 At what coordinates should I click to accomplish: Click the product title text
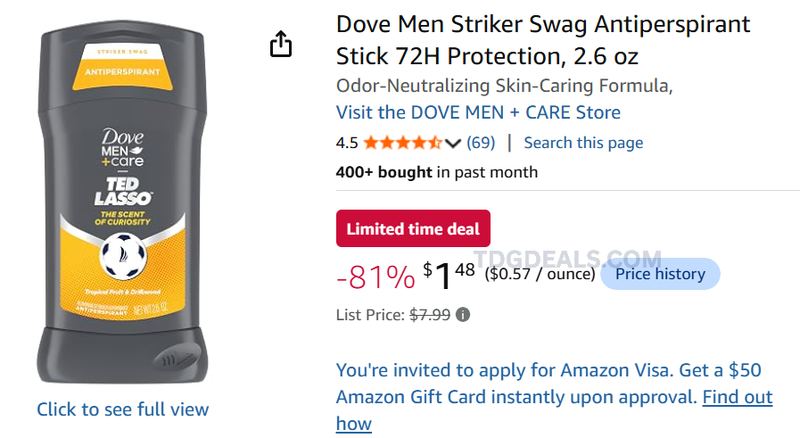tap(543, 40)
